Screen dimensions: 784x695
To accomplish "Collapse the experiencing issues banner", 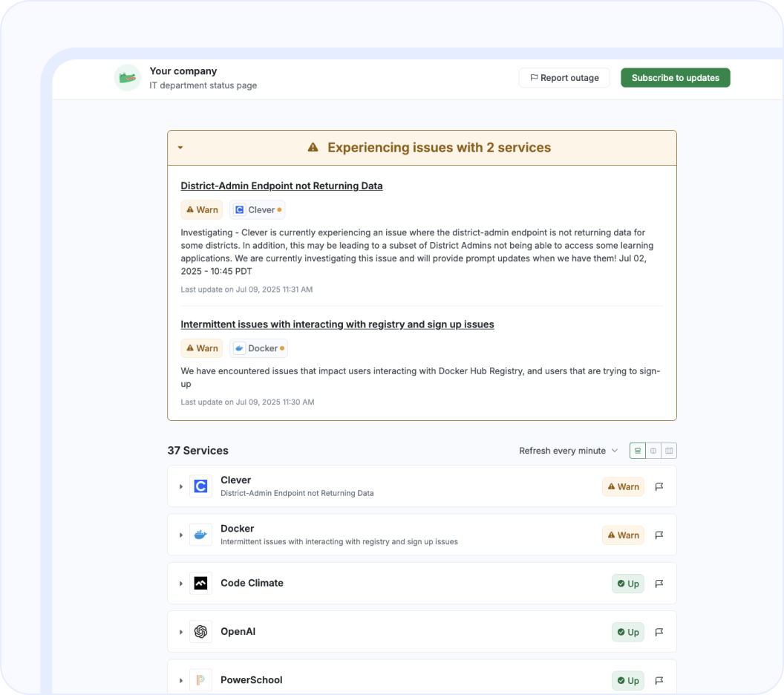I will [x=179, y=147].
